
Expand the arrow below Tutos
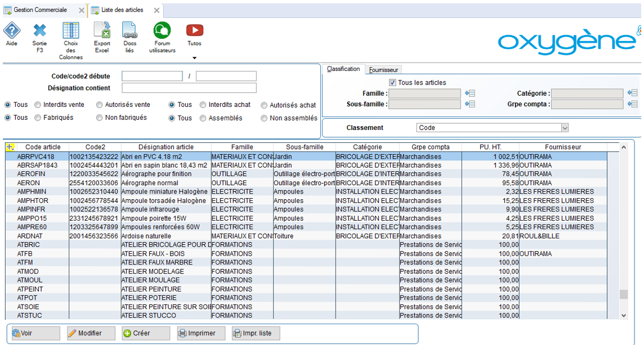pyautogui.click(x=194, y=58)
